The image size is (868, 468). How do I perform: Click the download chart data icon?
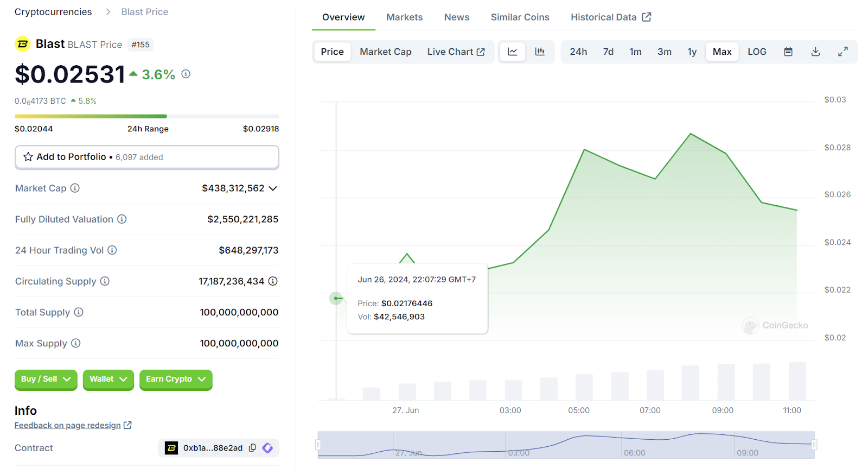point(815,52)
